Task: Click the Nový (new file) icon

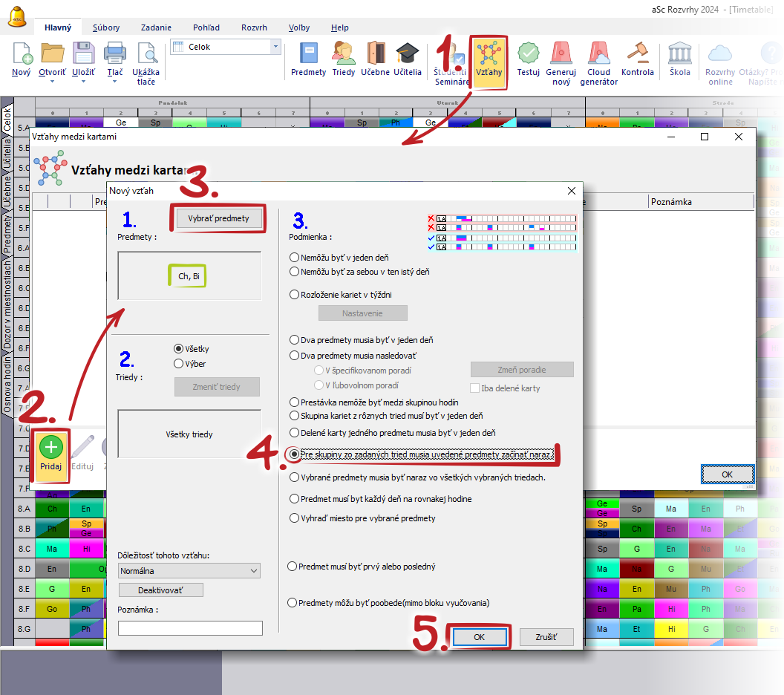Action: (x=22, y=53)
